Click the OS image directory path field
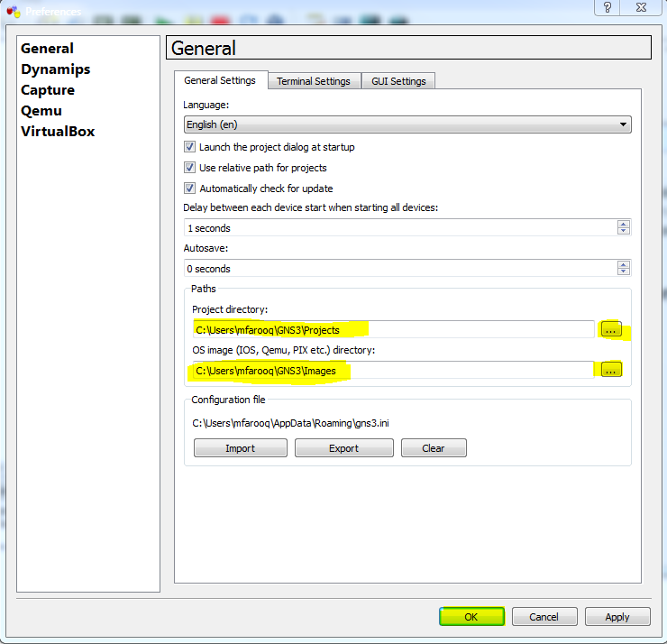This screenshot has width=667, height=644. pos(394,371)
